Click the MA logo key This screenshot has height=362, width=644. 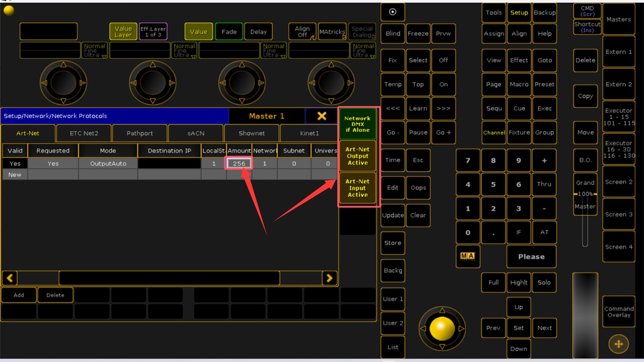467,256
